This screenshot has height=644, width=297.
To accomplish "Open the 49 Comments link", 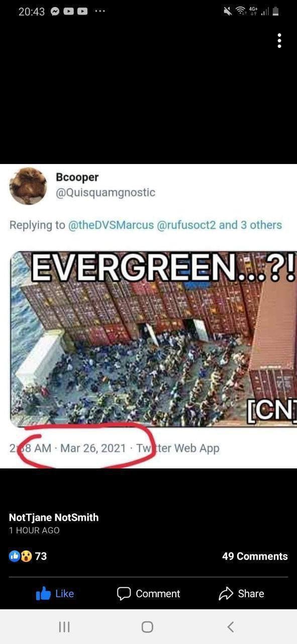I will tap(255, 556).
